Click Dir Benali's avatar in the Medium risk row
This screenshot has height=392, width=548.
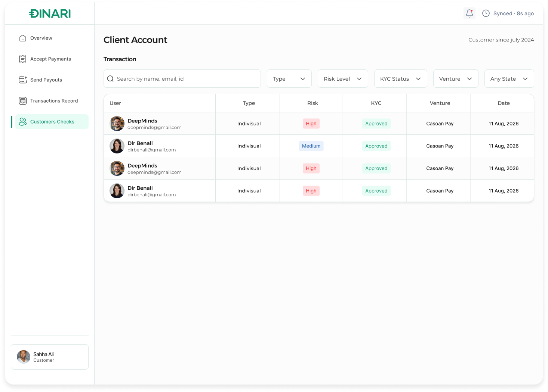pyautogui.click(x=117, y=146)
